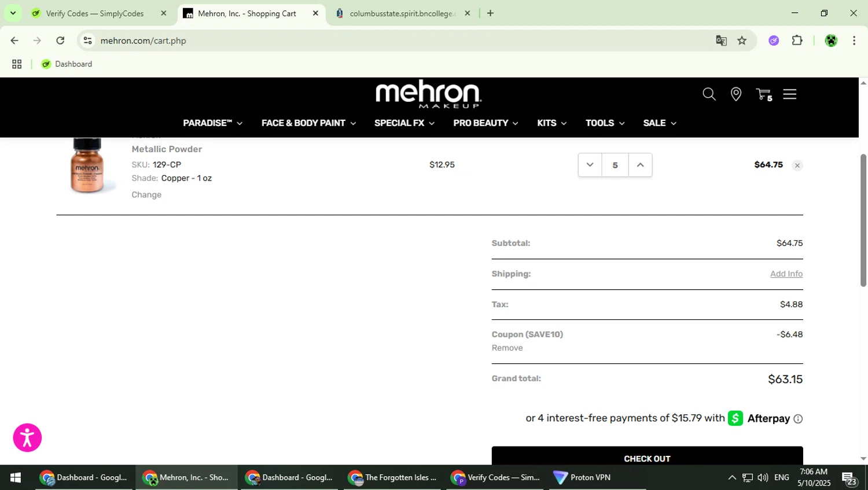
Task: Expand the TOOLS menu
Action: click(605, 123)
